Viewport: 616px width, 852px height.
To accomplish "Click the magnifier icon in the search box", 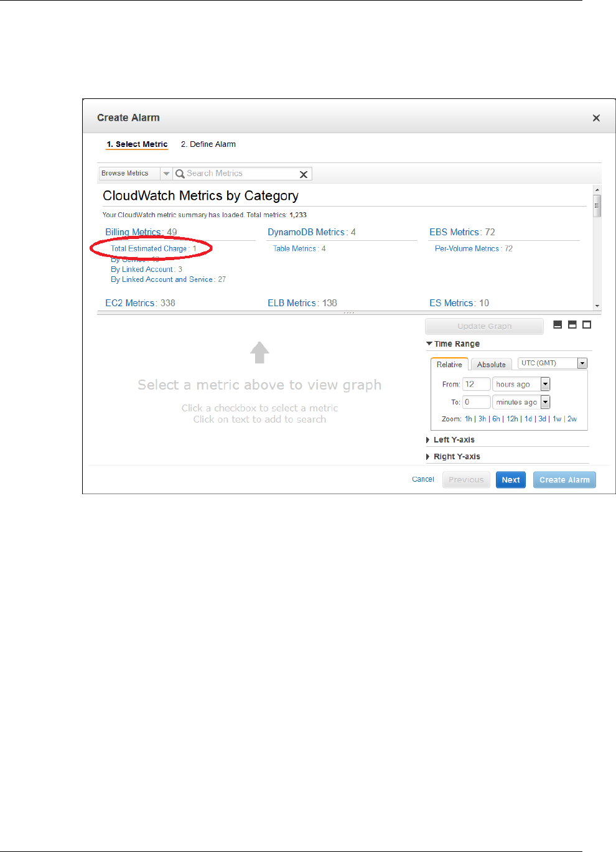I will click(x=180, y=174).
